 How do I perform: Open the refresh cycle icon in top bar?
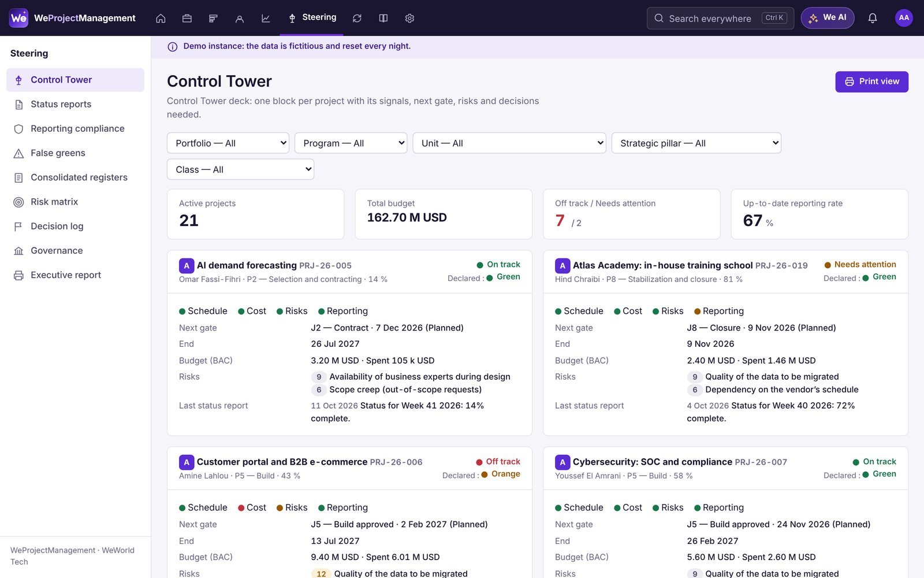357,18
